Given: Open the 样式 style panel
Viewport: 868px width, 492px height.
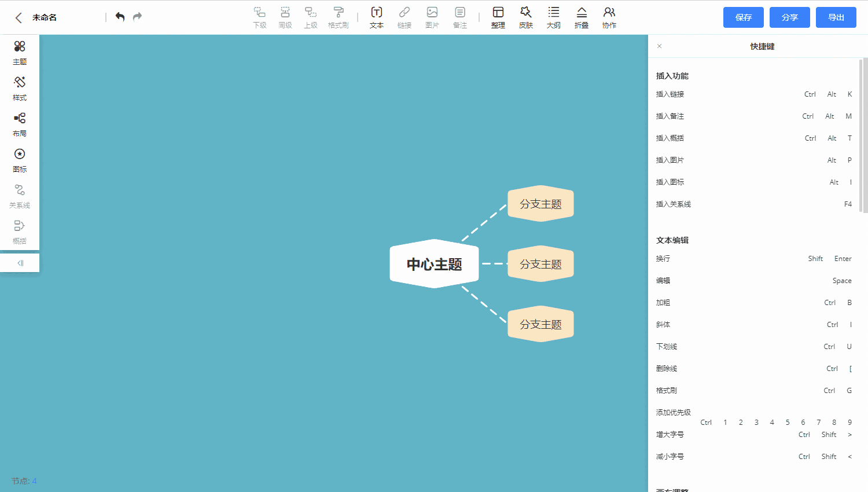Looking at the screenshot, I should [19, 90].
